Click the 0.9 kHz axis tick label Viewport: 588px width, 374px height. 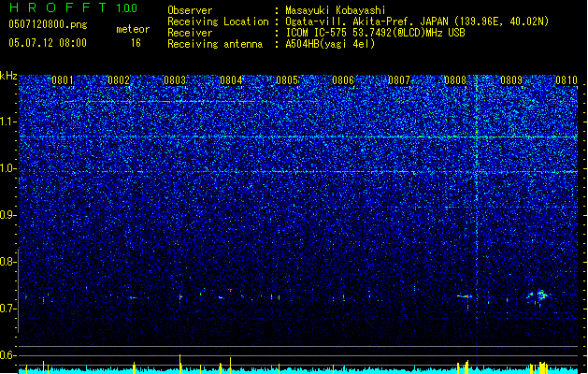pos(7,215)
